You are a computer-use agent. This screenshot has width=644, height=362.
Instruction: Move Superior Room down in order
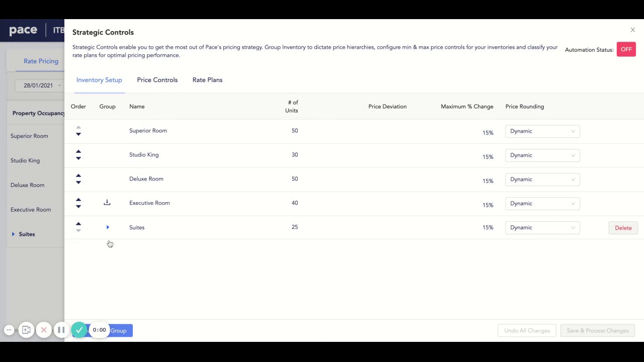tap(78, 134)
